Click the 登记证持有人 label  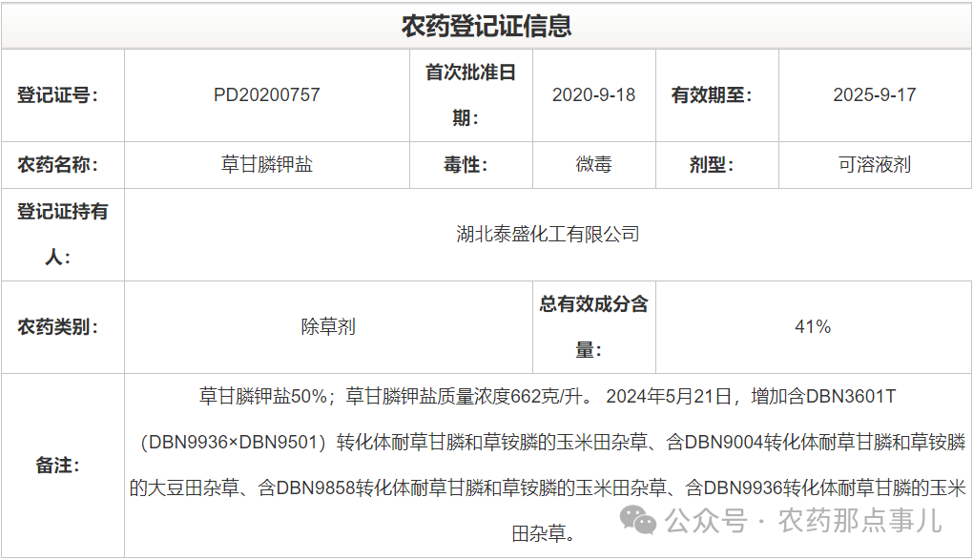(62, 234)
